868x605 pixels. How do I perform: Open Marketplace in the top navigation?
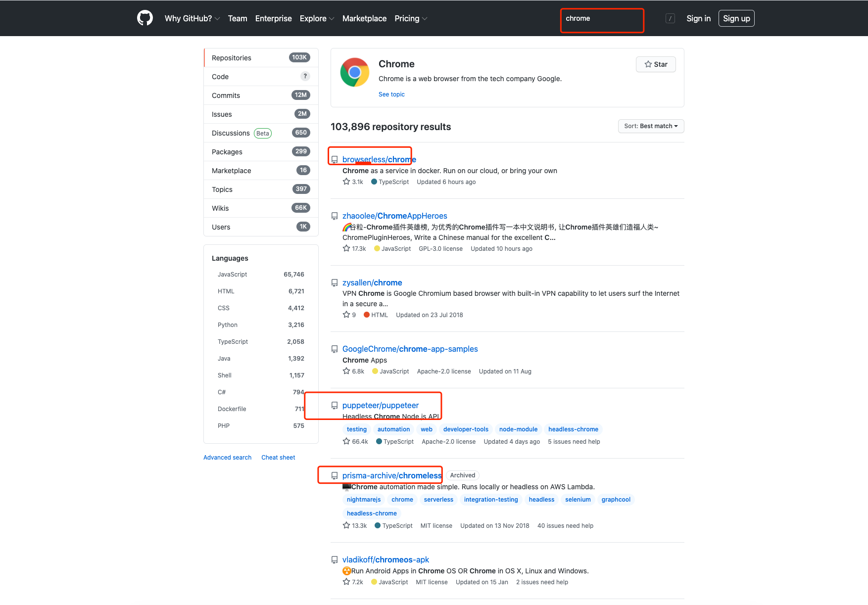point(364,18)
